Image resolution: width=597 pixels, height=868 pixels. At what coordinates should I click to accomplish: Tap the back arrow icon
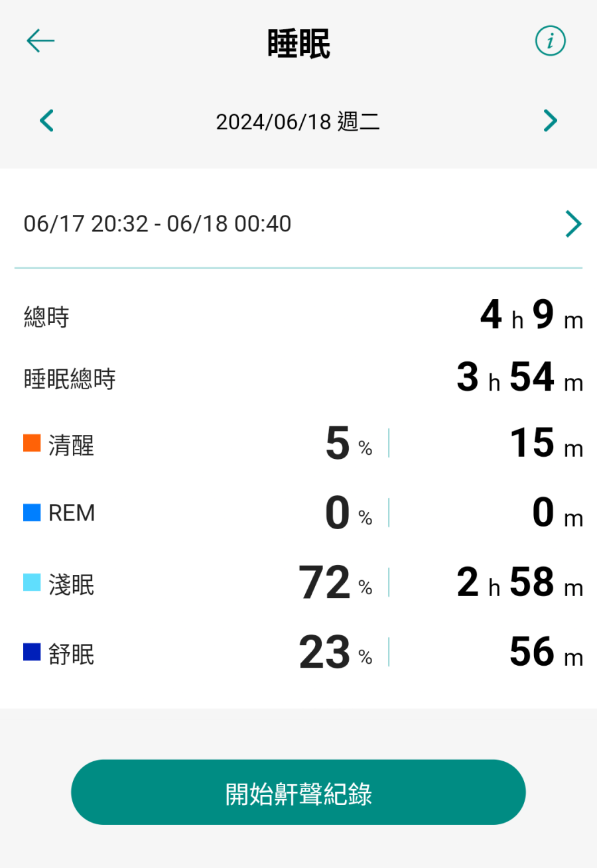[40, 41]
